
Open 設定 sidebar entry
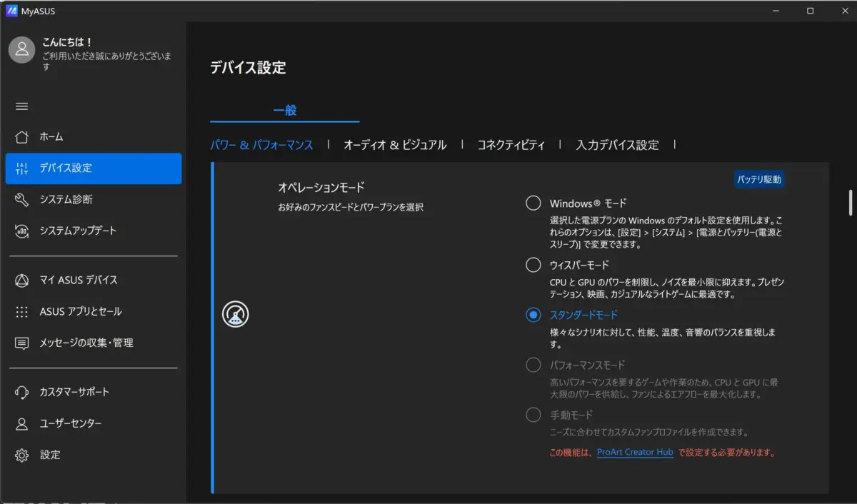pos(94,455)
